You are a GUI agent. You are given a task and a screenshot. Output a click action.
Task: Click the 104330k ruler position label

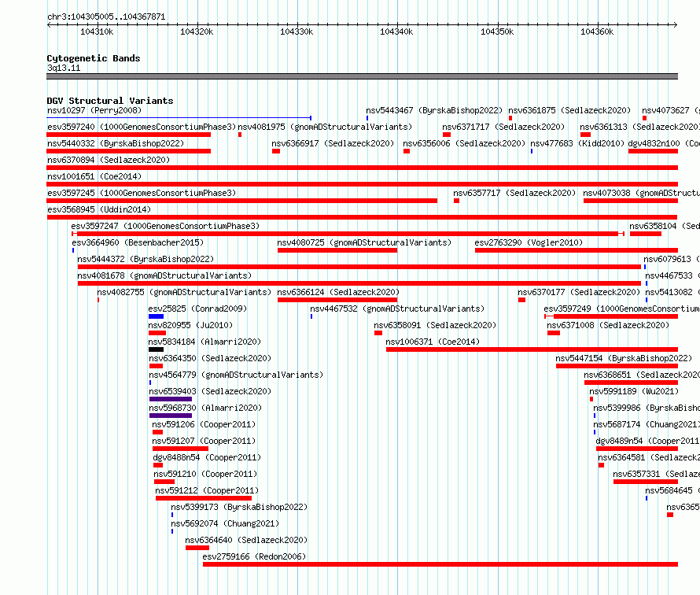pos(297,31)
